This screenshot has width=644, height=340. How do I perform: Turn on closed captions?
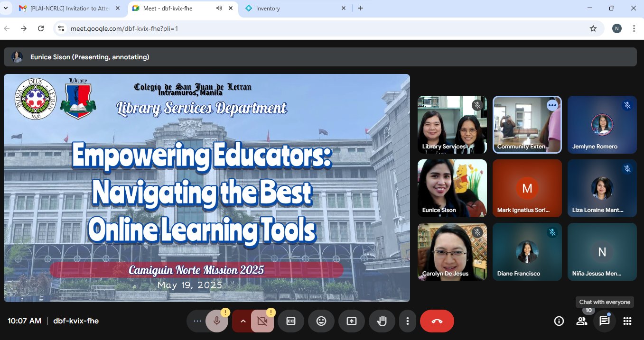tap(291, 321)
